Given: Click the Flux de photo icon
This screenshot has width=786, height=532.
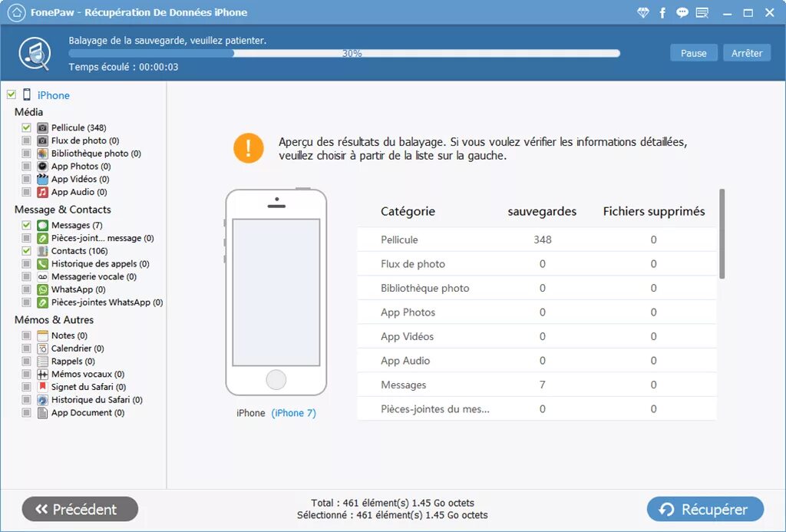Looking at the screenshot, I should tap(43, 141).
